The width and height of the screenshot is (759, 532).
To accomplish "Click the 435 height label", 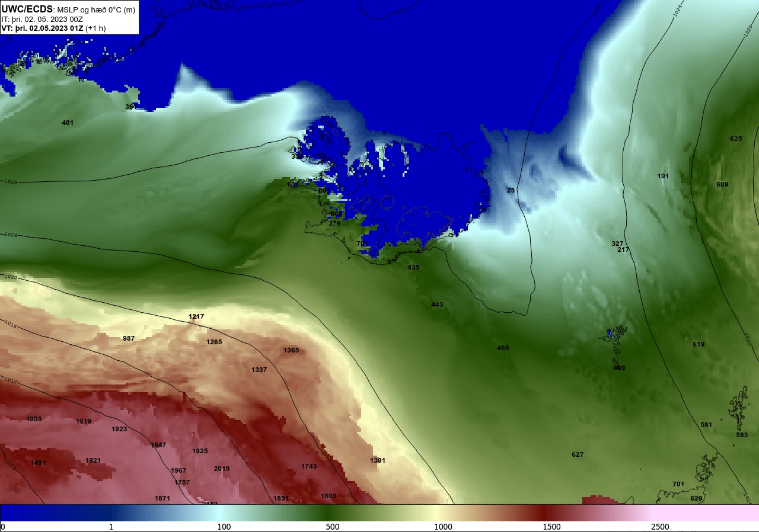I will click(x=413, y=267).
